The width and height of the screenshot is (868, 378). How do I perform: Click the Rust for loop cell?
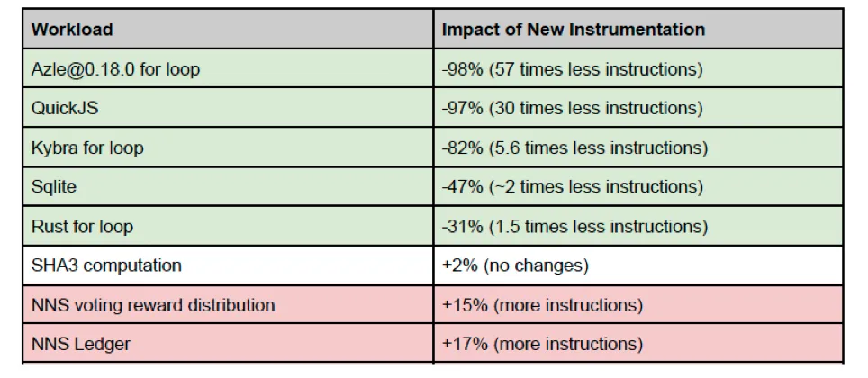pos(82,226)
